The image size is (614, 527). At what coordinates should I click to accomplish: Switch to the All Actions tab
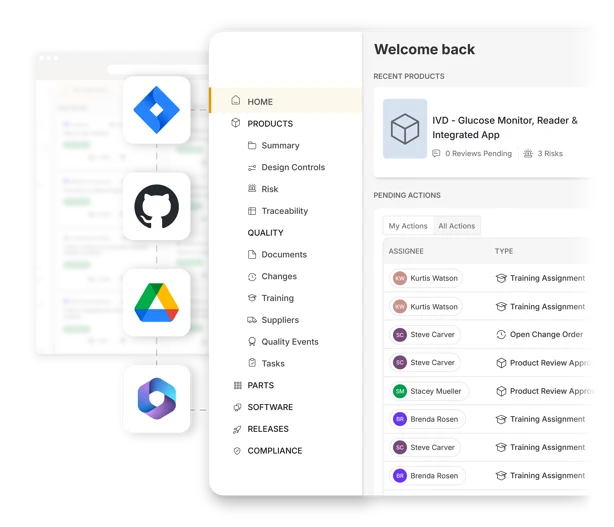[x=457, y=226]
